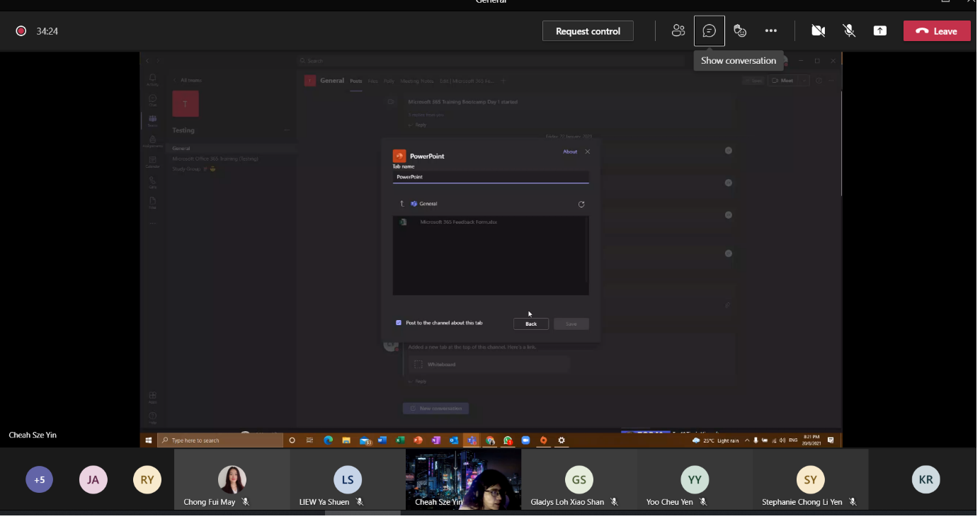Select Cheah Sze Yin's video tile
The height and width of the screenshot is (519, 980).
[x=463, y=479]
